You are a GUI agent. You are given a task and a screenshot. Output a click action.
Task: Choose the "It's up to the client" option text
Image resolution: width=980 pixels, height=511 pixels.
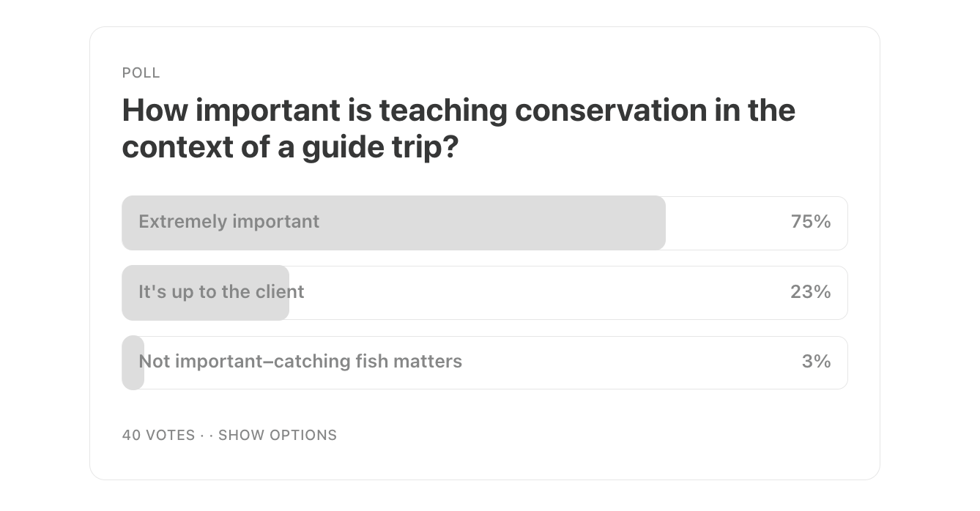click(221, 292)
